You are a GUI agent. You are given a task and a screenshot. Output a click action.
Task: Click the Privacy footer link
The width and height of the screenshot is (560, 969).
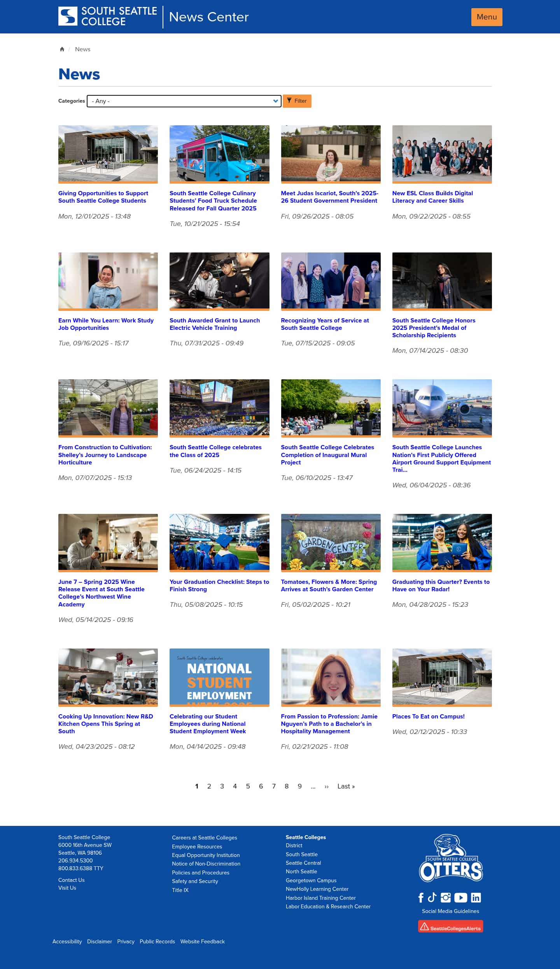click(126, 941)
